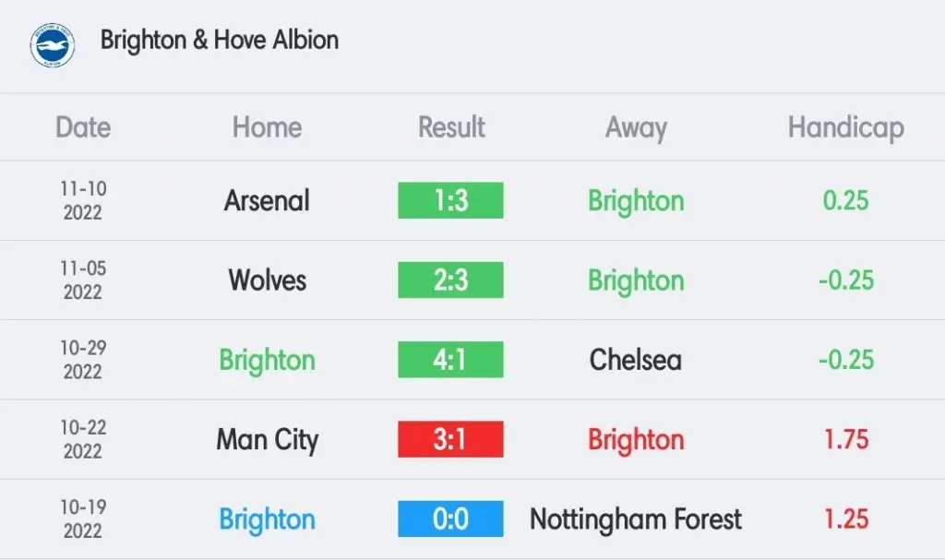Click the green 1:3 result badge

pos(450,200)
